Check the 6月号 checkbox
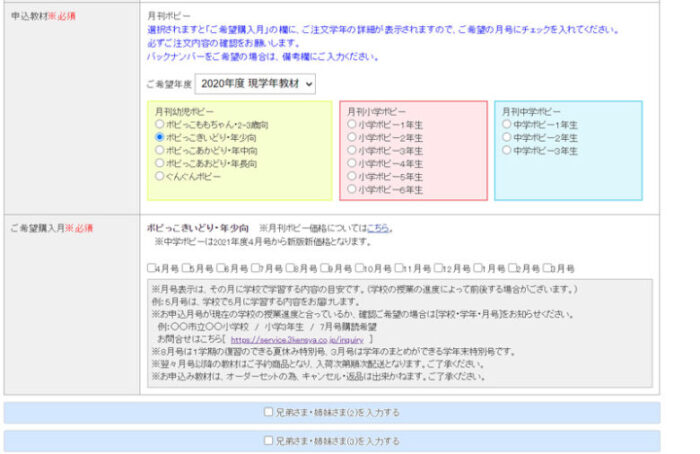This screenshot has width=700, height=454. [221, 268]
